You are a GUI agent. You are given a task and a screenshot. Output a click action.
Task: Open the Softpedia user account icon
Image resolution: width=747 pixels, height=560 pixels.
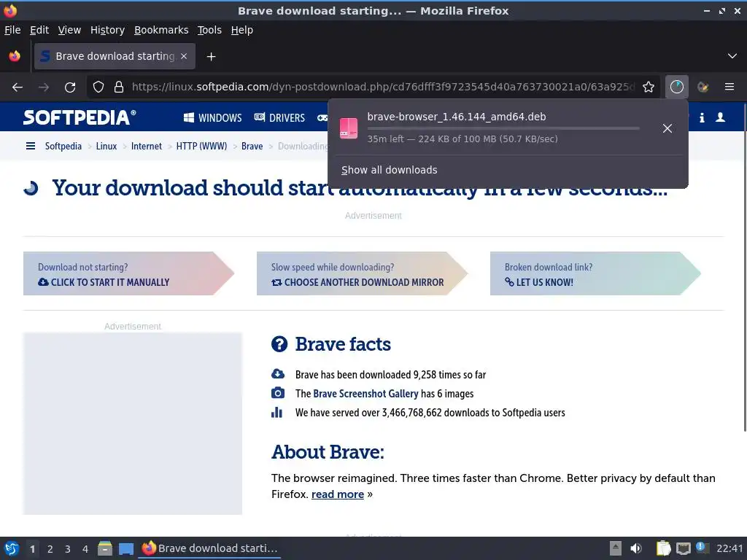pyautogui.click(x=720, y=117)
